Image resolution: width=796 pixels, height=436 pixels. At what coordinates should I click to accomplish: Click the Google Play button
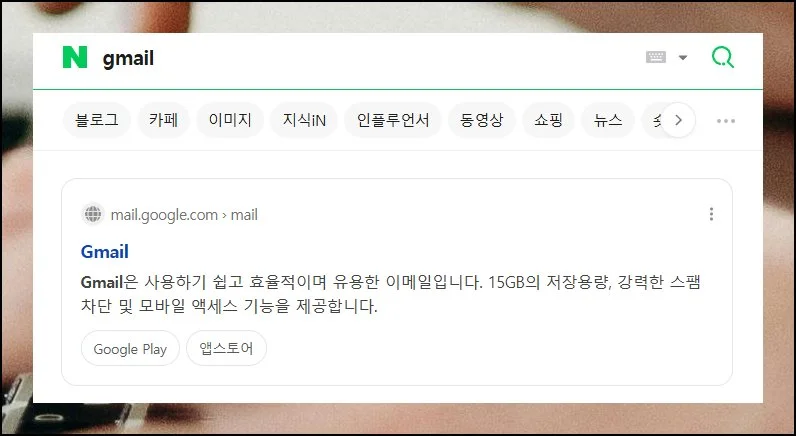130,349
